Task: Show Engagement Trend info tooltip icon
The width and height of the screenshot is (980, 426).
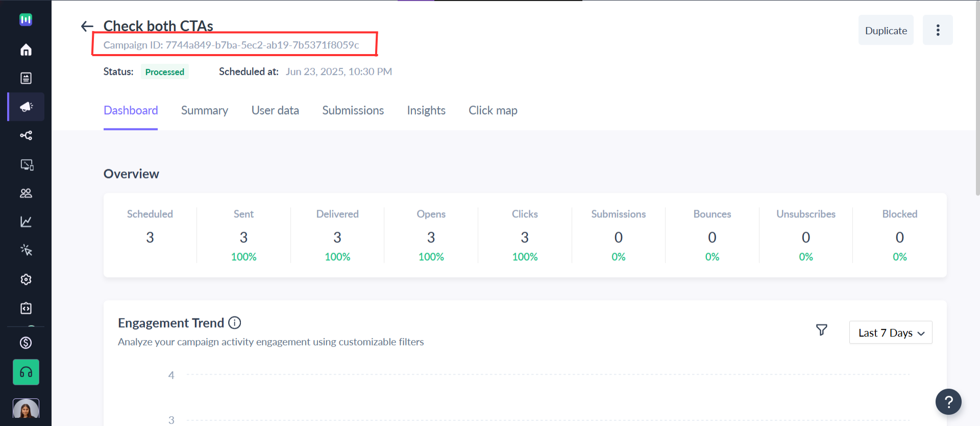Action: coord(235,322)
